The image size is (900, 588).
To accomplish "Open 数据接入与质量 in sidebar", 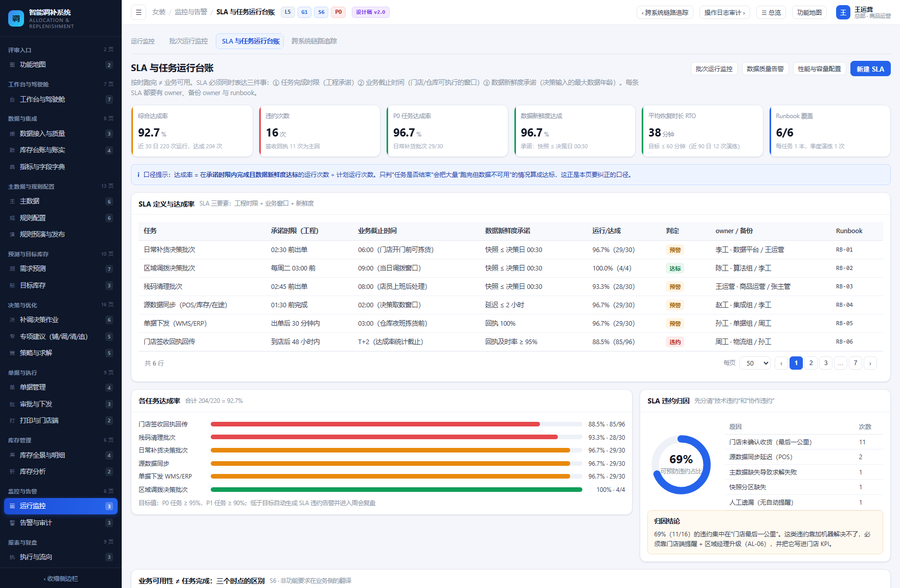I will pyautogui.click(x=61, y=134).
